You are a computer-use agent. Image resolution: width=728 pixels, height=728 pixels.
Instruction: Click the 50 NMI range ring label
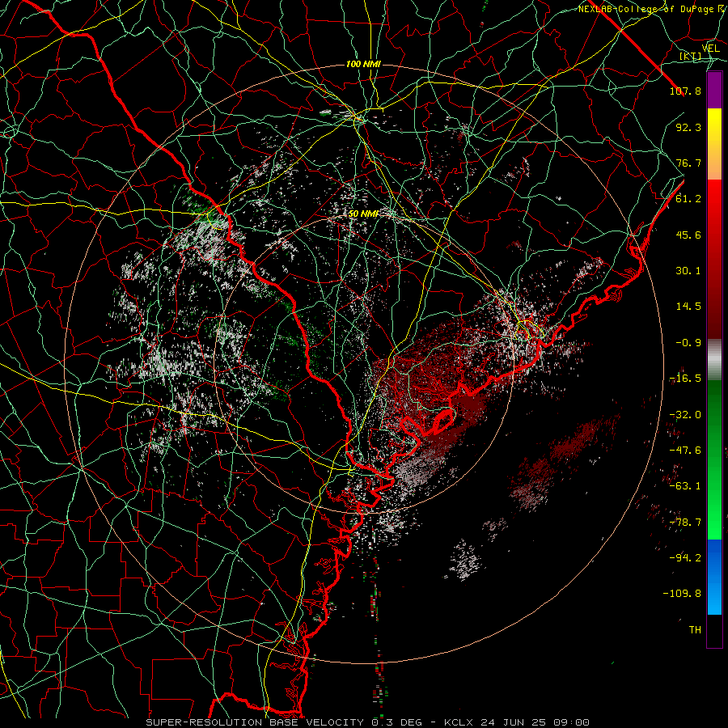[363, 214]
